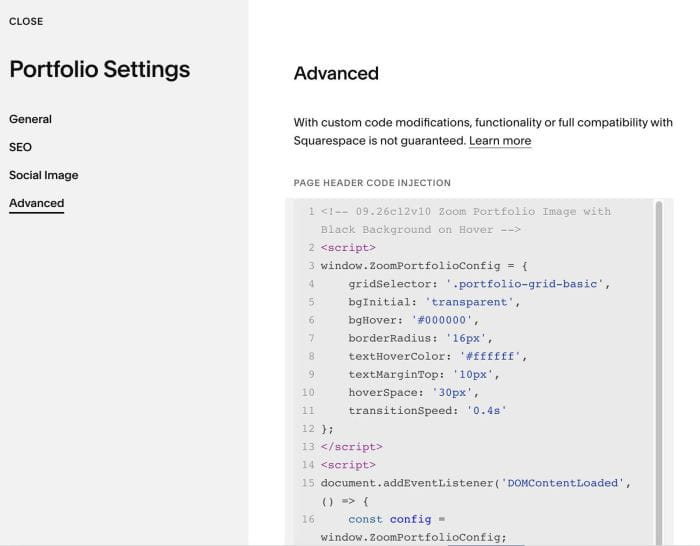Select the Advanced tab
Screen dimensions: 700x546
coord(37,203)
